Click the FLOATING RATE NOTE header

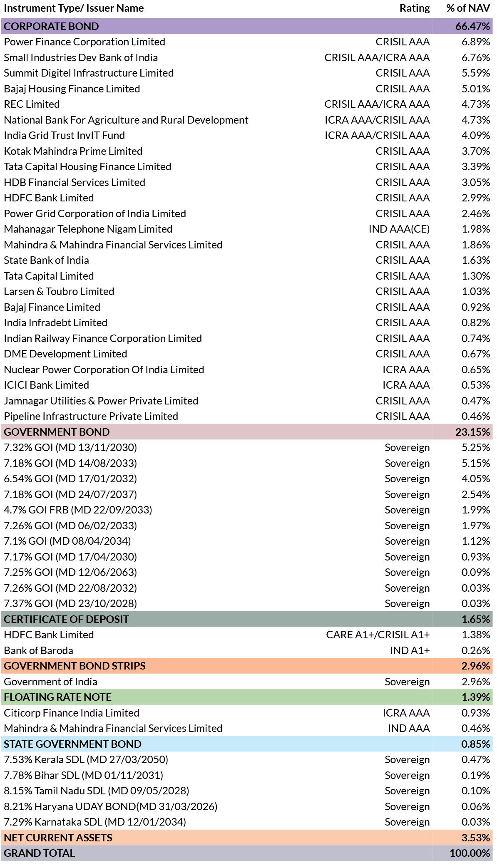pyautogui.click(x=246, y=697)
